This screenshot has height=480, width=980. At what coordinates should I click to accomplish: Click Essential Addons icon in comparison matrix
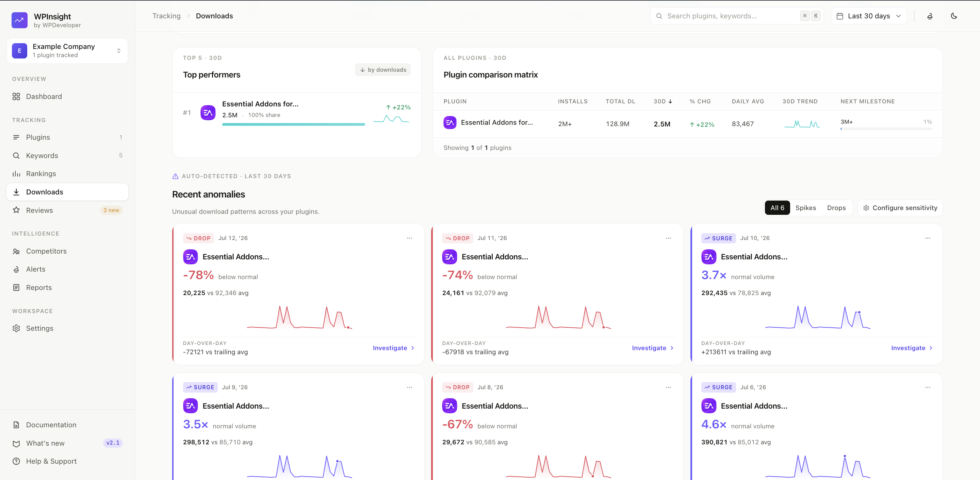coord(450,122)
